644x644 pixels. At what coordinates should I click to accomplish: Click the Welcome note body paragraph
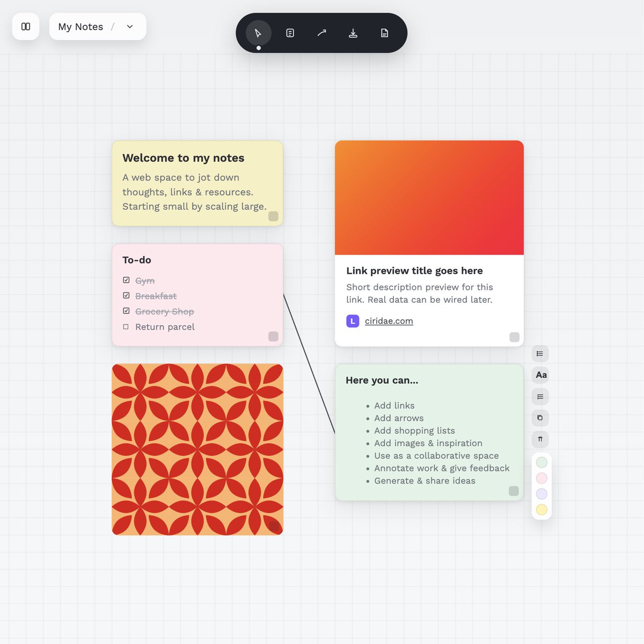click(194, 192)
